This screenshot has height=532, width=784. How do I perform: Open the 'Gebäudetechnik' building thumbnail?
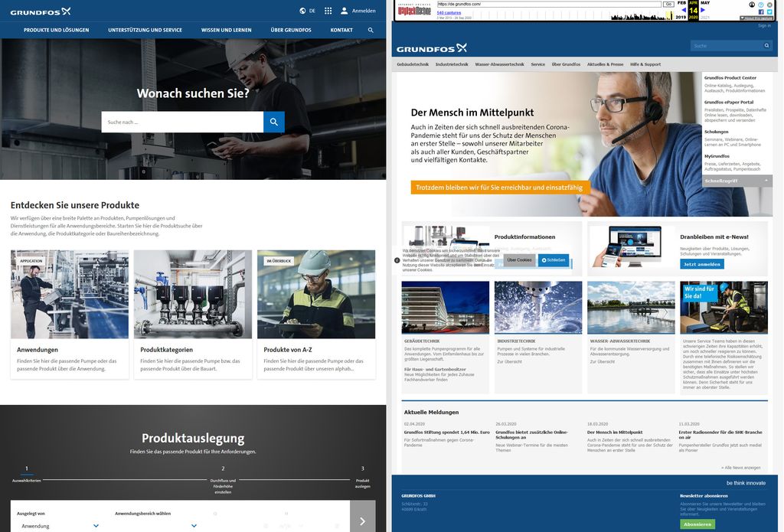446,307
